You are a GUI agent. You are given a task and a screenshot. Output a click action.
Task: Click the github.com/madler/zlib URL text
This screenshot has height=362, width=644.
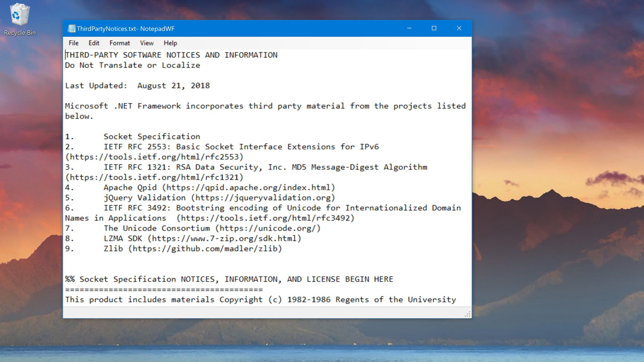click(x=205, y=248)
